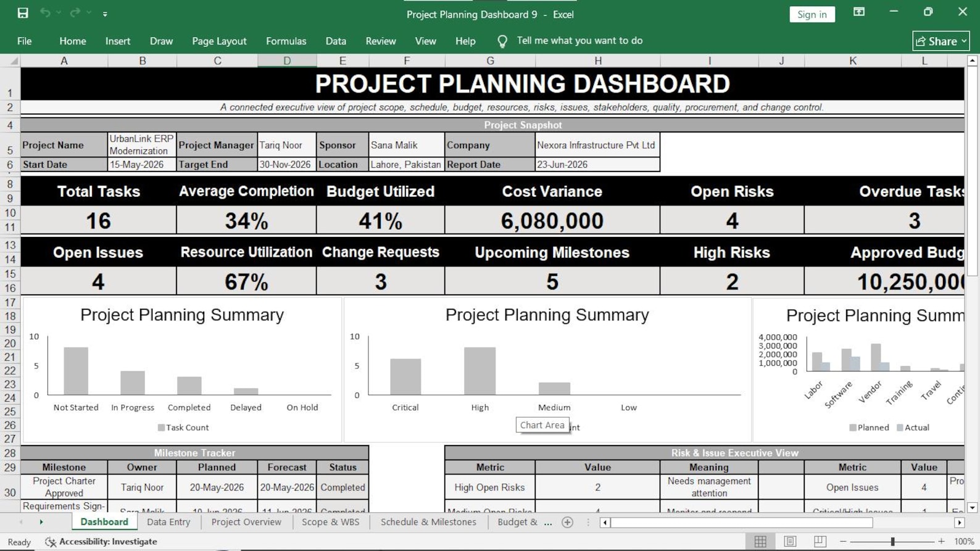
Task: Click the Redo arrow icon
Action: (75, 13)
